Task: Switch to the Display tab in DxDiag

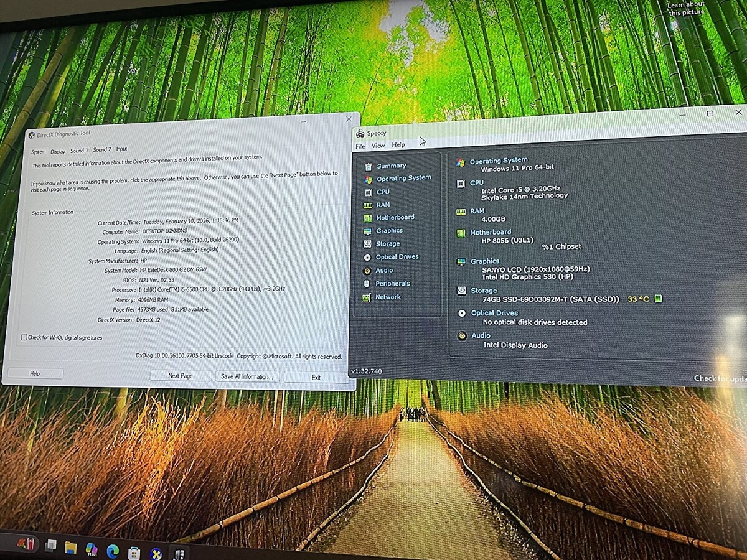Action: (58, 151)
